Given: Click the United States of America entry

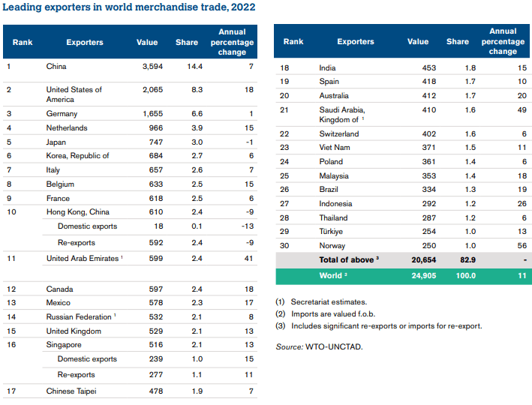Looking at the screenshot, I should click(74, 94).
